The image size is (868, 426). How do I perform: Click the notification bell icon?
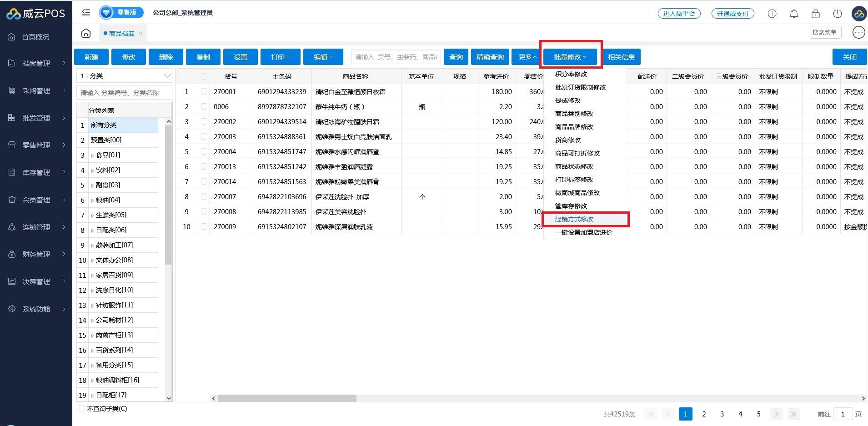pyautogui.click(x=793, y=14)
